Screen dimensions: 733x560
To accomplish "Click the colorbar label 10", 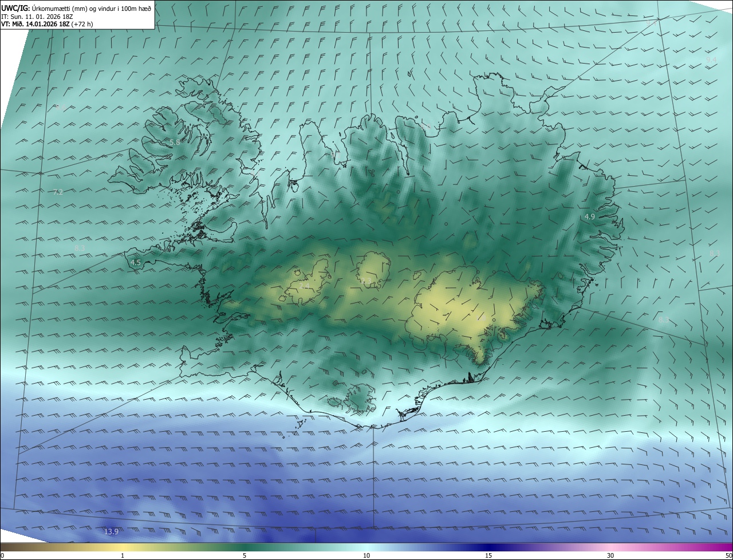I will click(x=366, y=555).
